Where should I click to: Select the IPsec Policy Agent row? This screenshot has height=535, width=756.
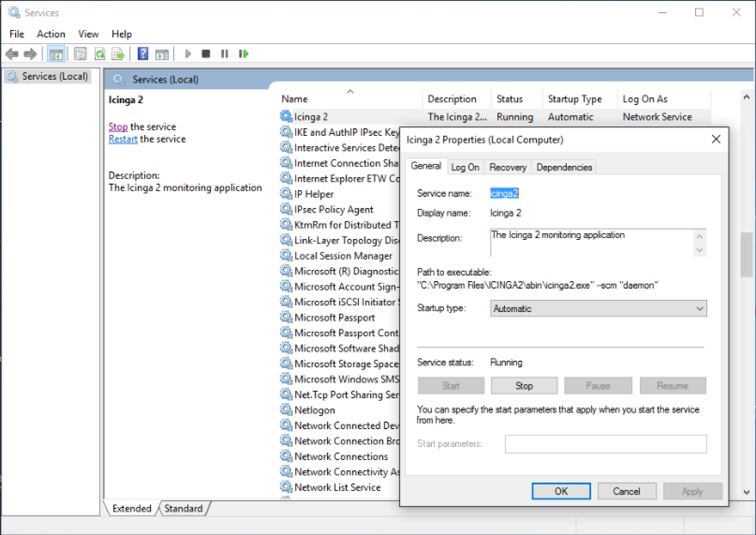point(340,209)
